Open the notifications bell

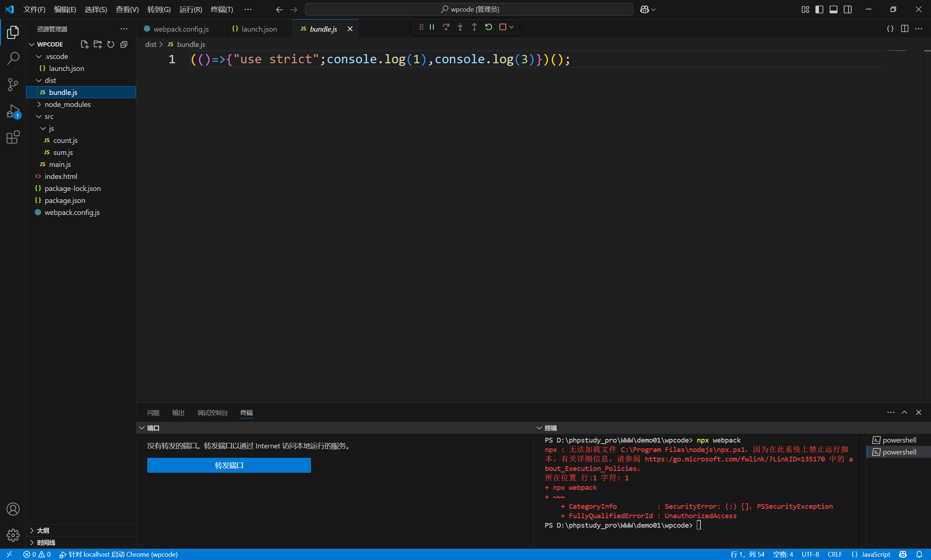[x=919, y=554]
